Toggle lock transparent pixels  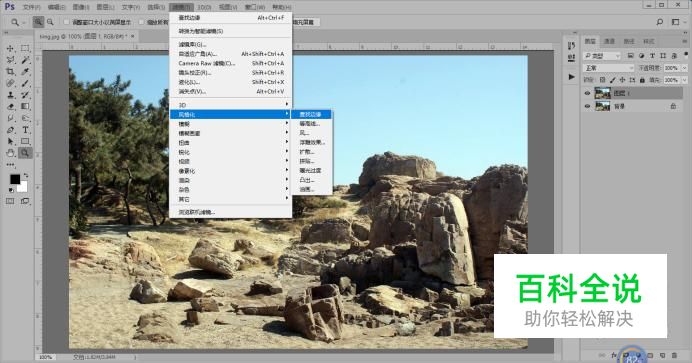tap(602, 80)
